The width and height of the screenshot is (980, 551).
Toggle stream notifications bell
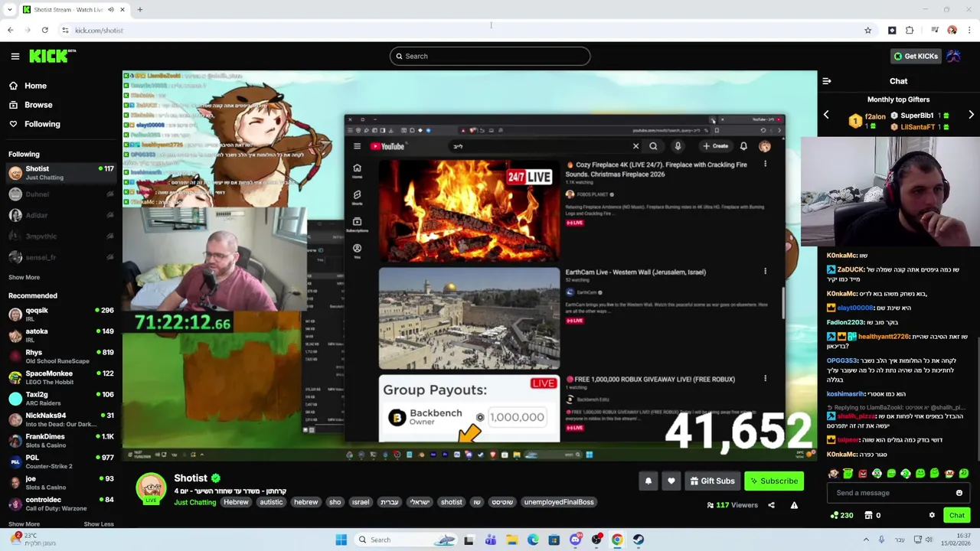click(648, 481)
